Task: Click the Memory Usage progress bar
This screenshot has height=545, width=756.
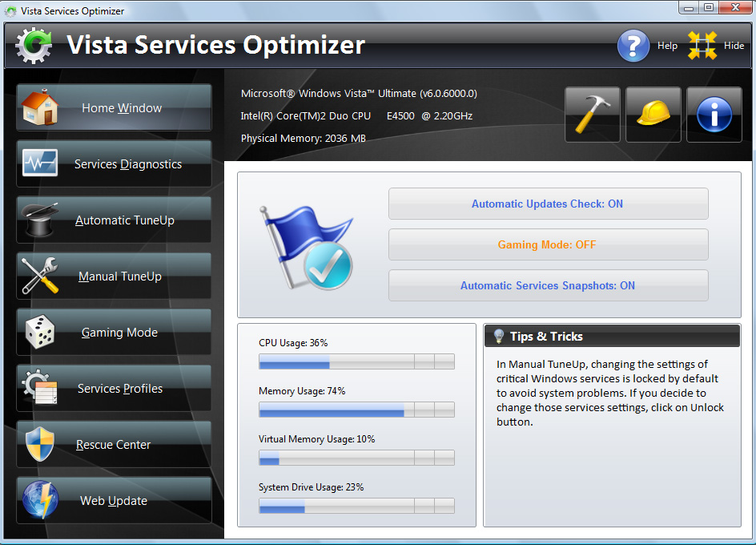Action: point(357,410)
